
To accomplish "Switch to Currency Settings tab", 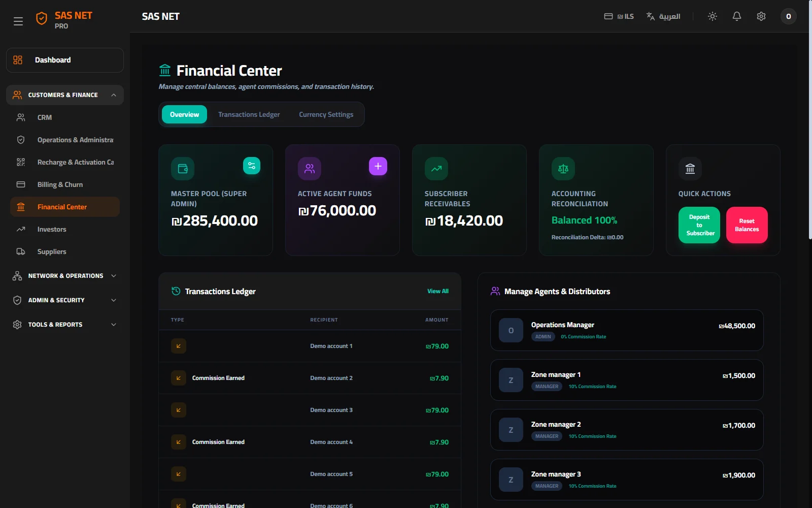I will coord(326,114).
